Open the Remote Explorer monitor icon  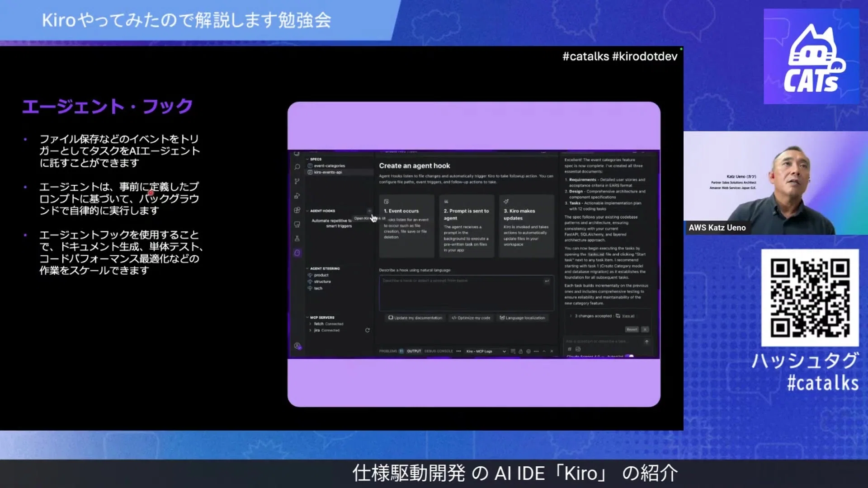[297, 225]
